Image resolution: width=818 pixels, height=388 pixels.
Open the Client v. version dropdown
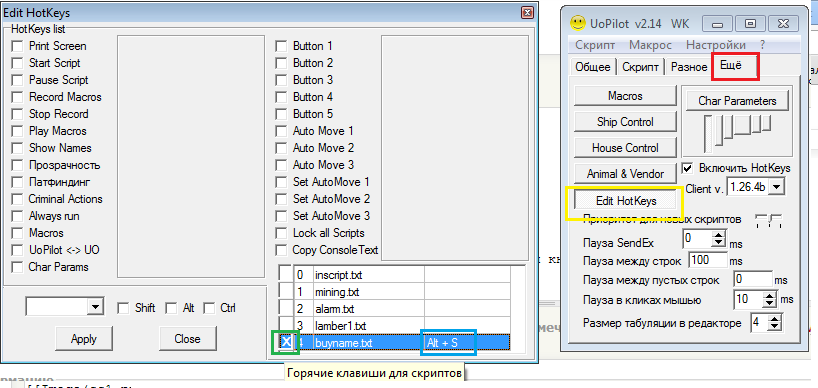[777, 187]
